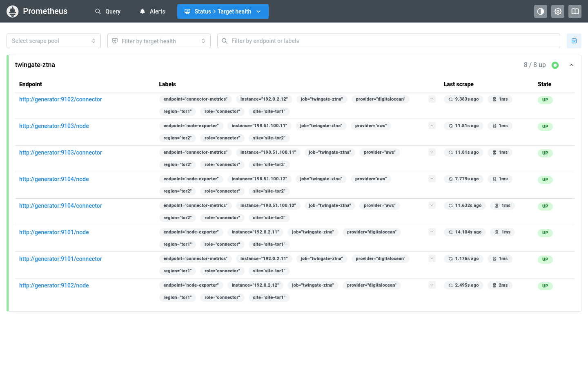Expand labels for generator:9103/connector row
Screen dimensions: 588x368
(x=432, y=152)
